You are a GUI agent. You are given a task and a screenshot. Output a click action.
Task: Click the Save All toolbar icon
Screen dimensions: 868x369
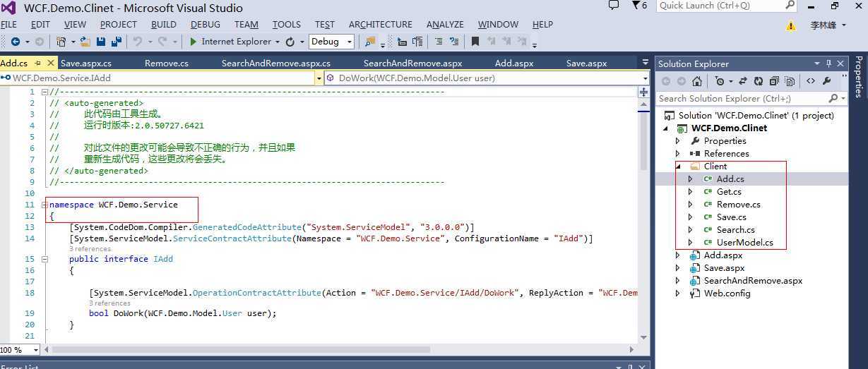coord(114,42)
